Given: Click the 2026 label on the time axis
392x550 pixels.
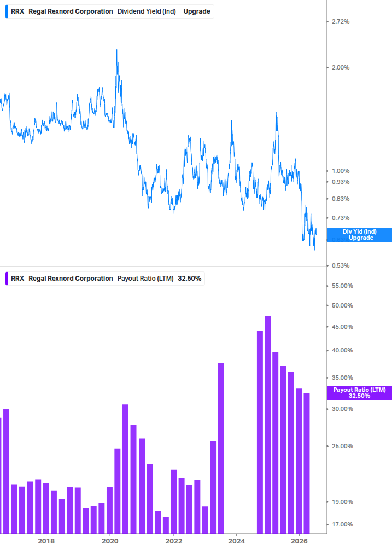Looking at the screenshot, I should pos(300,541).
